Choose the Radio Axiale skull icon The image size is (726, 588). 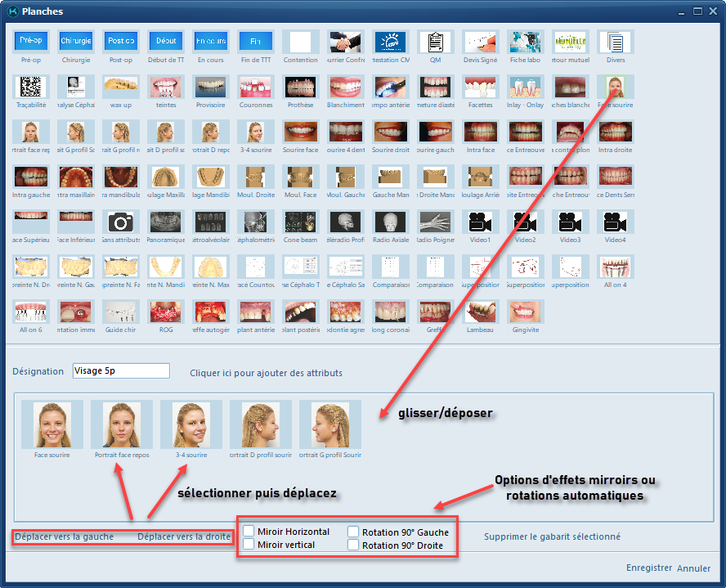[390, 222]
